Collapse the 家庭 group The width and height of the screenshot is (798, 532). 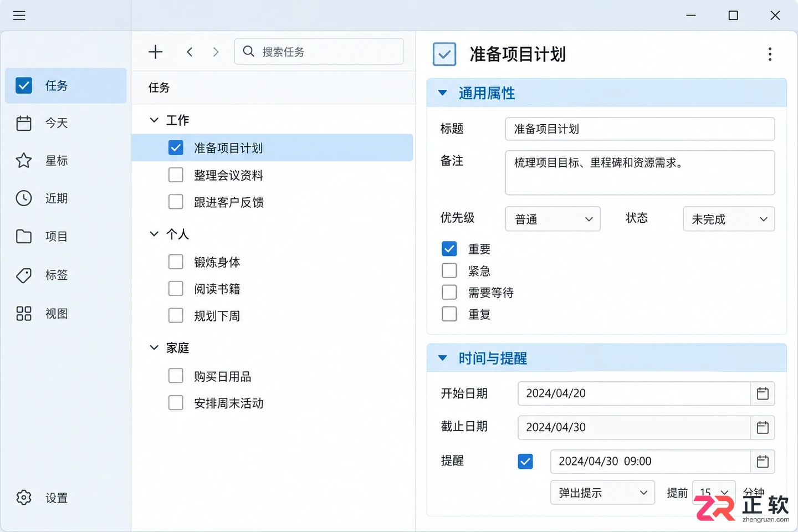coord(154,348)
